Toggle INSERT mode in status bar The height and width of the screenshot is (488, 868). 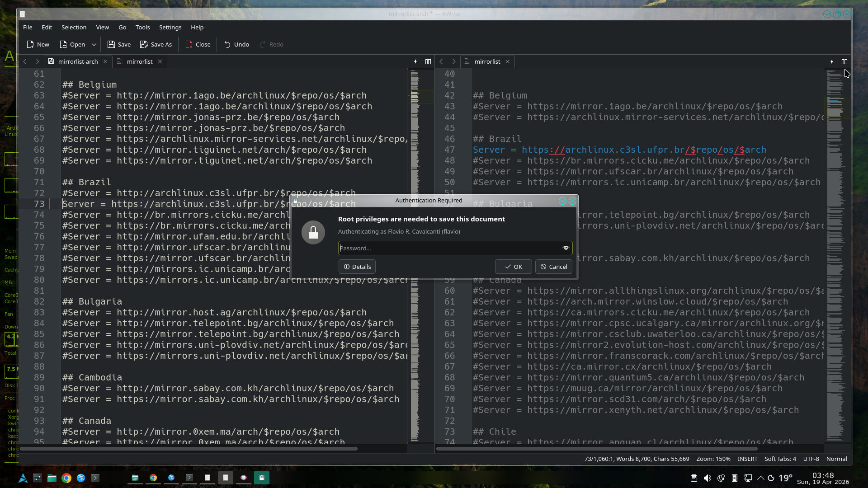pyautogui.click(x=747, y=459)
